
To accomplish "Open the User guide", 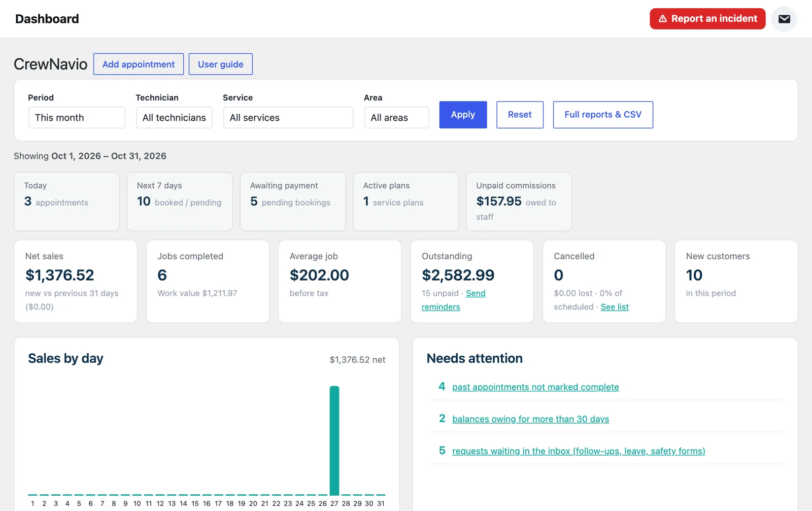I will point(220,64).
